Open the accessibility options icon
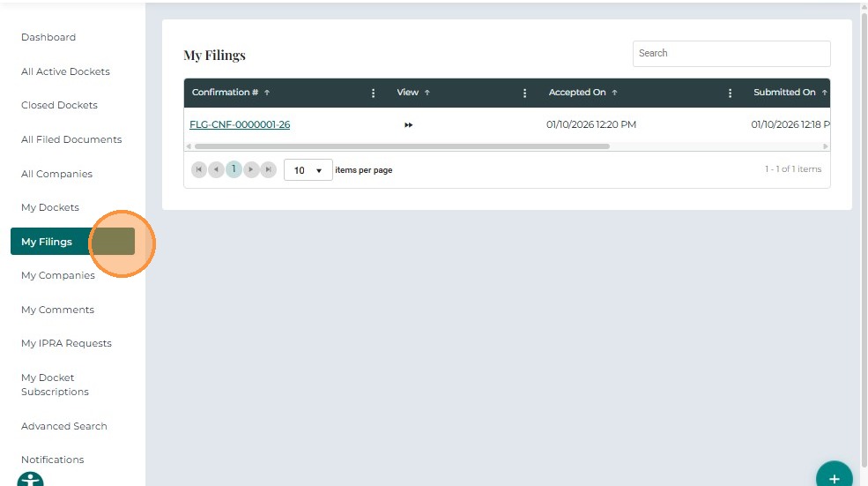Image resolution: width=868 pixels, height=486 pixels. click(x=31, y=479)
